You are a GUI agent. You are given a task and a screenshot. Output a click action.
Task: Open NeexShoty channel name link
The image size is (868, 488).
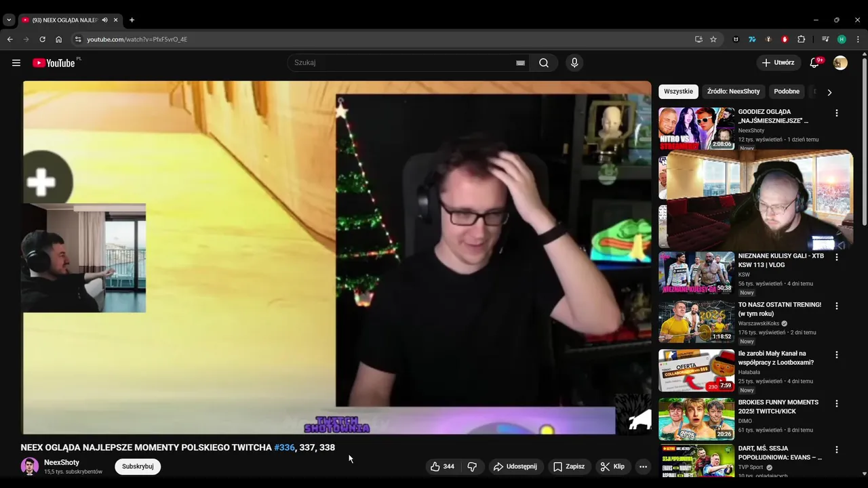62,462
